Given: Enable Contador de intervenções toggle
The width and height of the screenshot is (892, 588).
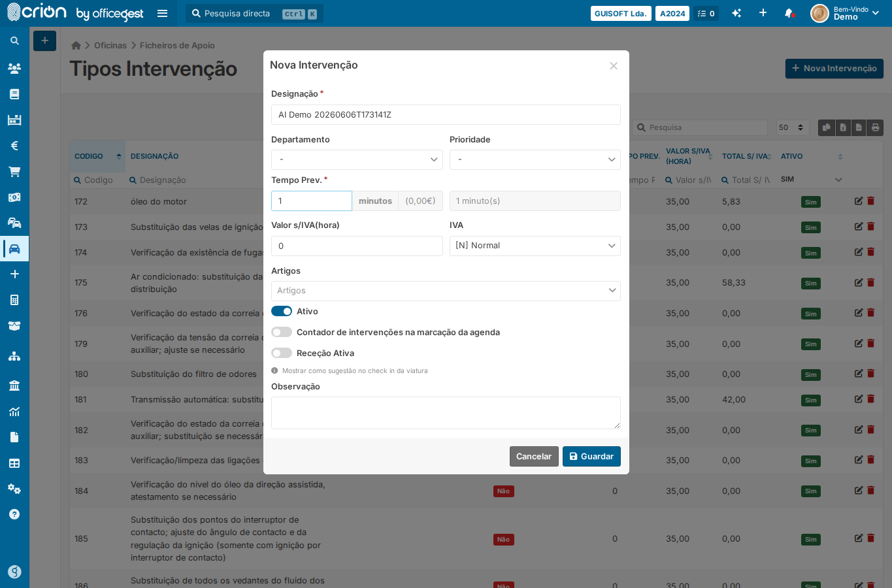Looking at the screenshot, I should pos(282,332).
